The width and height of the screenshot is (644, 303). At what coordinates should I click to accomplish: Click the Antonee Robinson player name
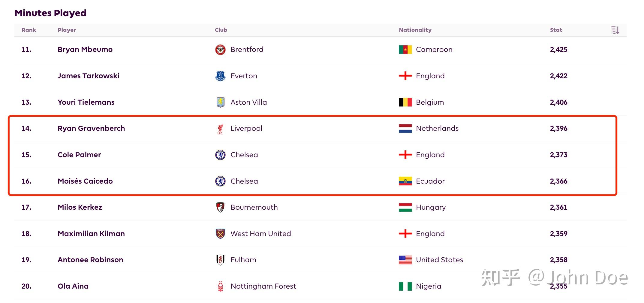tap(90, 260)
